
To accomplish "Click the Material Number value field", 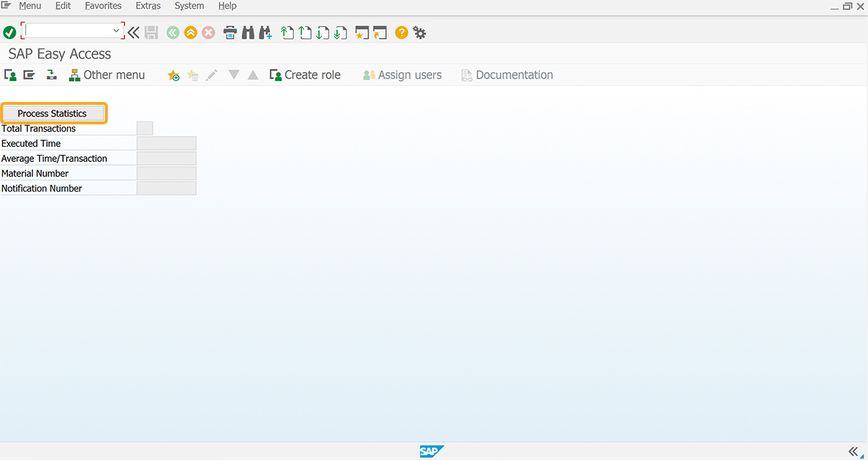I will point(166,174).
